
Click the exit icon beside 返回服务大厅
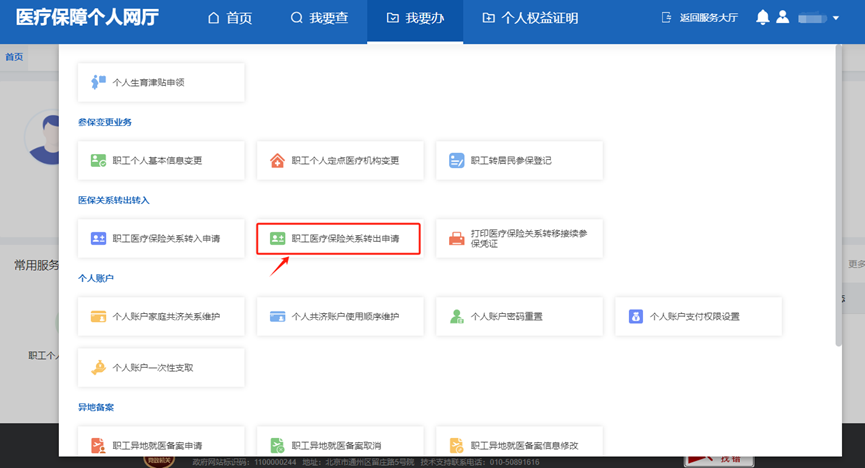666,18
